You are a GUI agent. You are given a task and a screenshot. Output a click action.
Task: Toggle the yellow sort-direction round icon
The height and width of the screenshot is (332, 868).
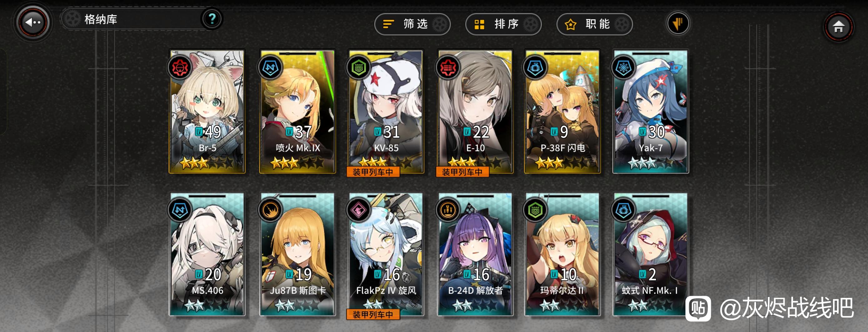point(677,24)
